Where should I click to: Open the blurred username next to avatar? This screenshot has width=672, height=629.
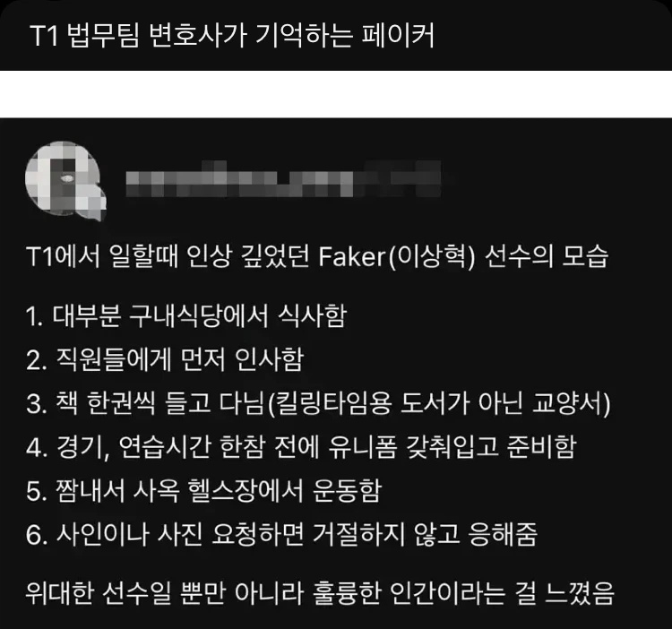283,178
